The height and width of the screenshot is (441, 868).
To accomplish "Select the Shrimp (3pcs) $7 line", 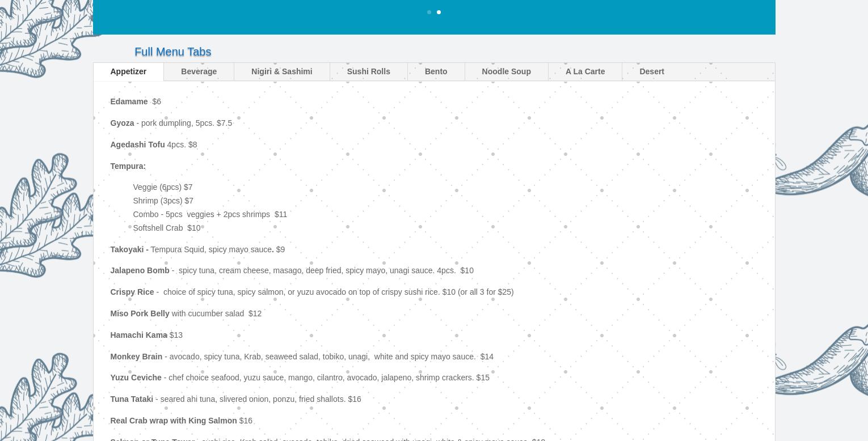I will [163, 201].
